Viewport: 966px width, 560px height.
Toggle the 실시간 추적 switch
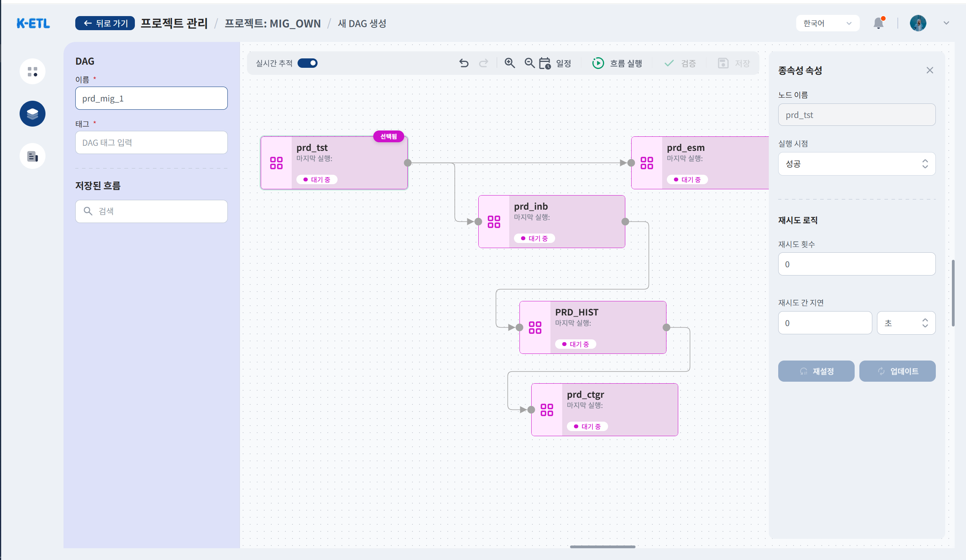pos(307,63)
